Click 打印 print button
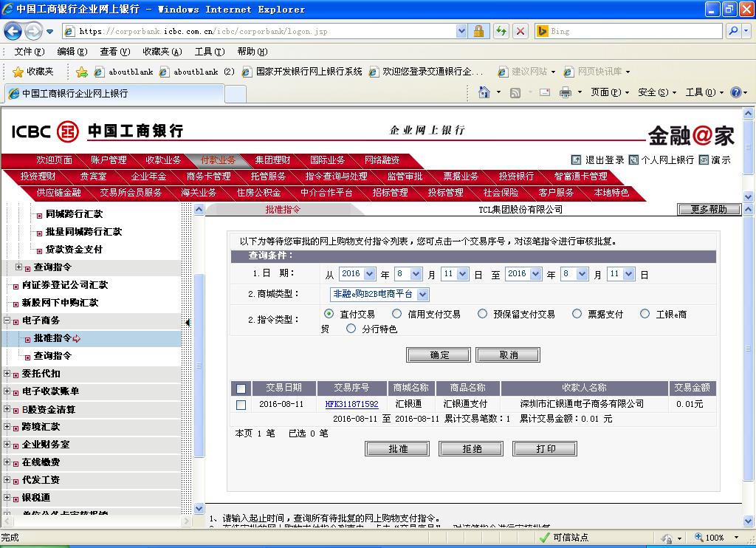 coord(545,448)
